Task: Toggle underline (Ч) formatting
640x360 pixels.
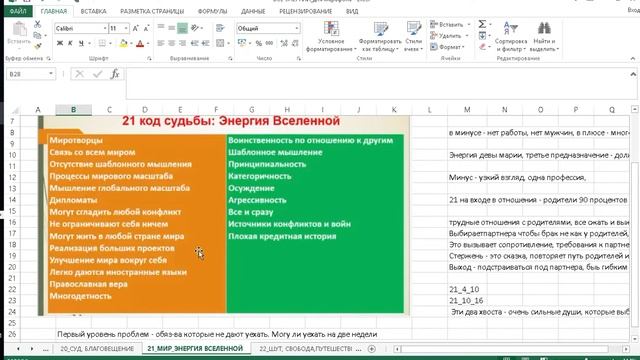Action: (x=81, y=43)
